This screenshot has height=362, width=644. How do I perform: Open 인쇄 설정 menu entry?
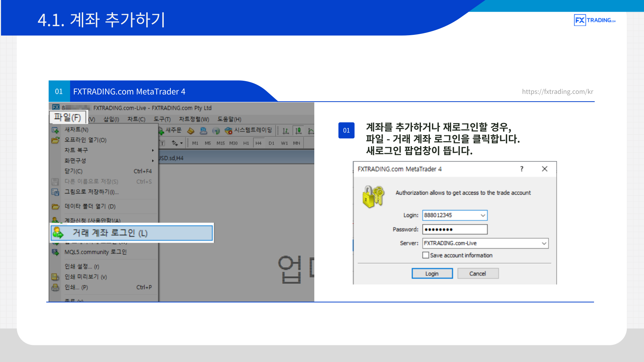(104, 266)
